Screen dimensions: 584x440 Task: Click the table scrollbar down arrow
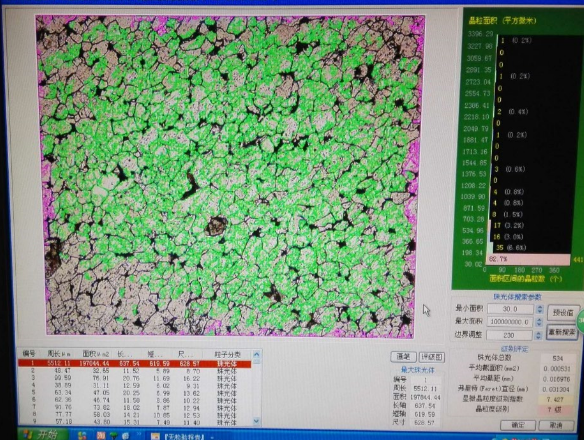[x=256, y=421]
